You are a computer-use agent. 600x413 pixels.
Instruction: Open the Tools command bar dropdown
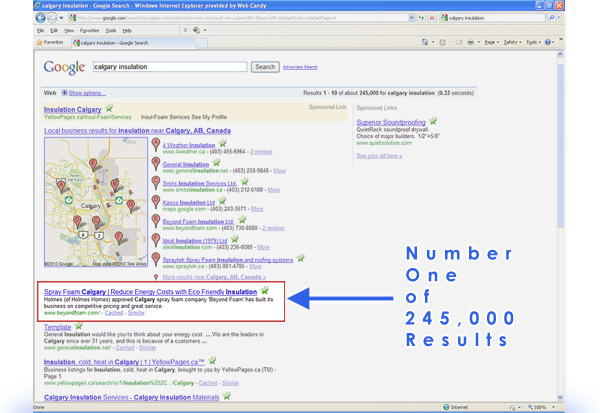[533, 42]
